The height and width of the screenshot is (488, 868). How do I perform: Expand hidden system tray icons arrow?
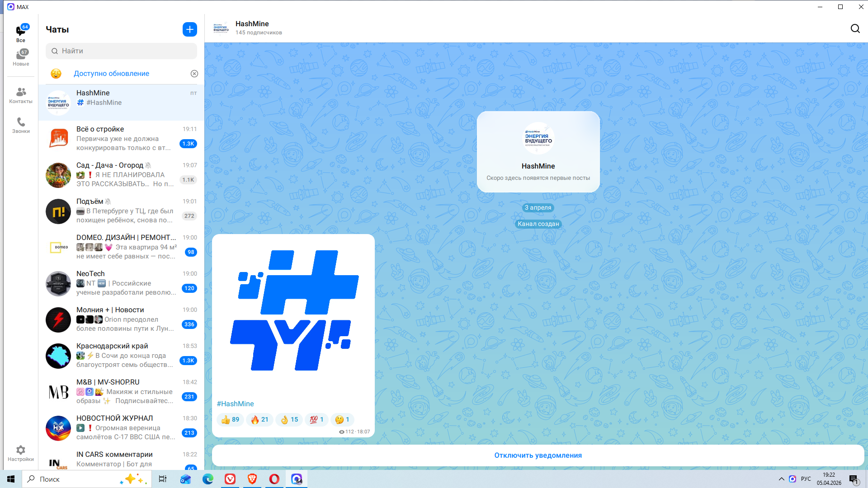coord(781,479)
